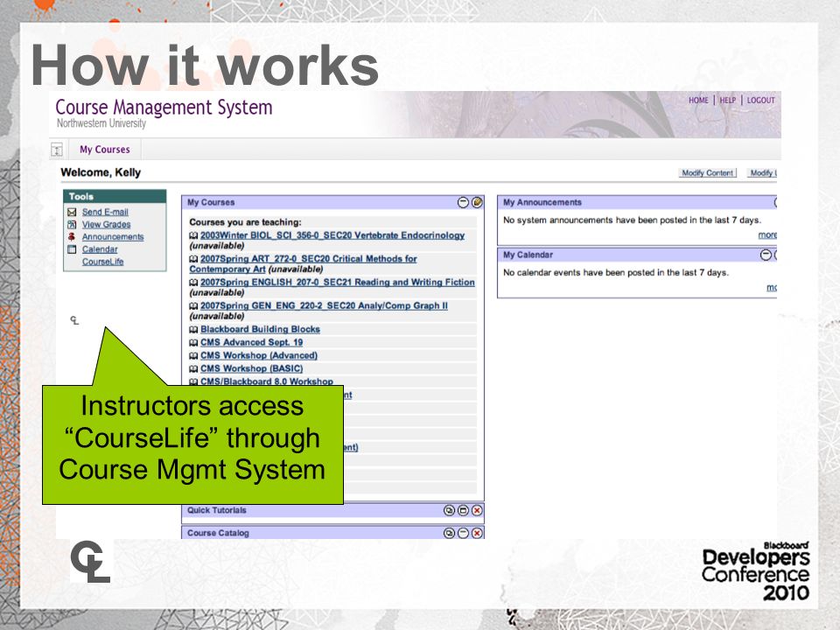Click book icon beside CMS Workshop (Advanced)
This screenshot has height=630, width=840.
(194, 356)
